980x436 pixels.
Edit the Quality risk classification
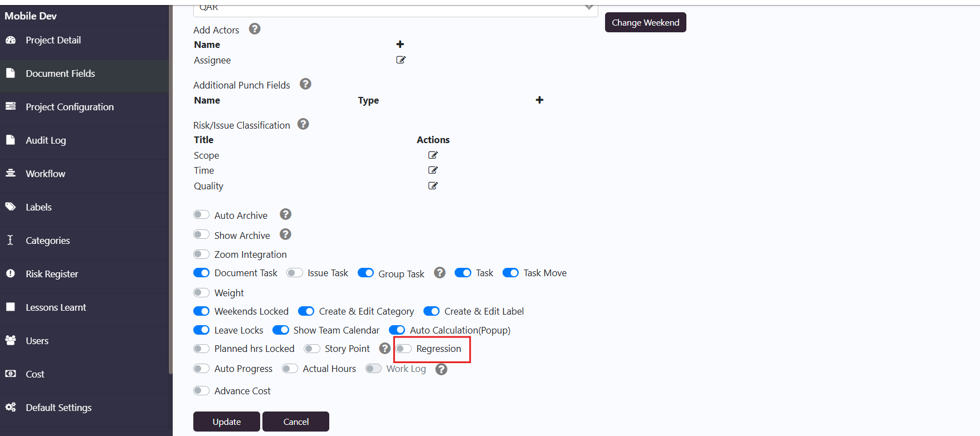click(433, 185)
